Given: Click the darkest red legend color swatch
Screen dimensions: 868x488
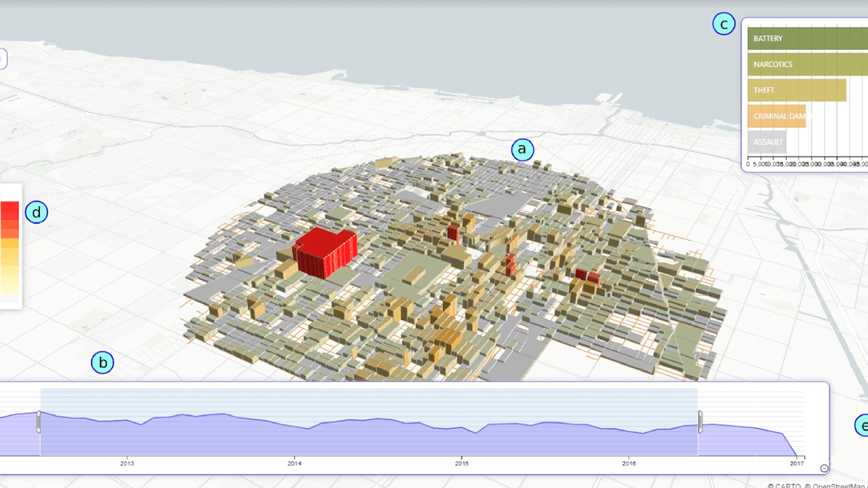Looking at the screenshot, I should [x=9, y=209].
